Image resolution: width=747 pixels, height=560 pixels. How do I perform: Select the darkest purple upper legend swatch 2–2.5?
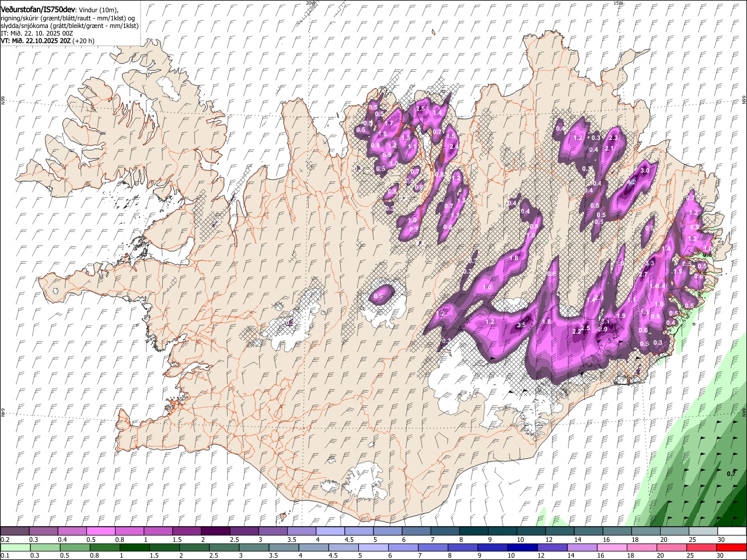(x=215, y=531)
